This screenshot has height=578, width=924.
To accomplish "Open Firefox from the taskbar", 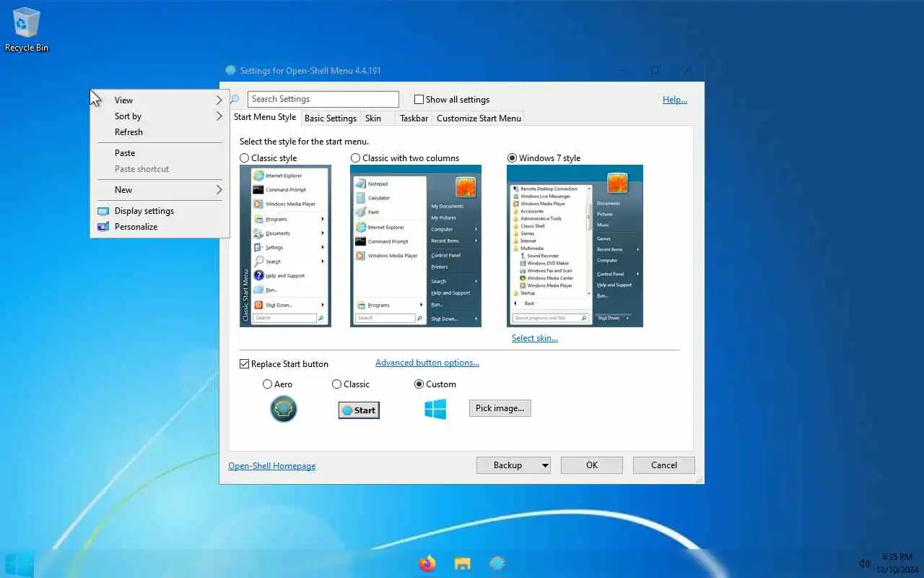I will (x=427, y=564).
